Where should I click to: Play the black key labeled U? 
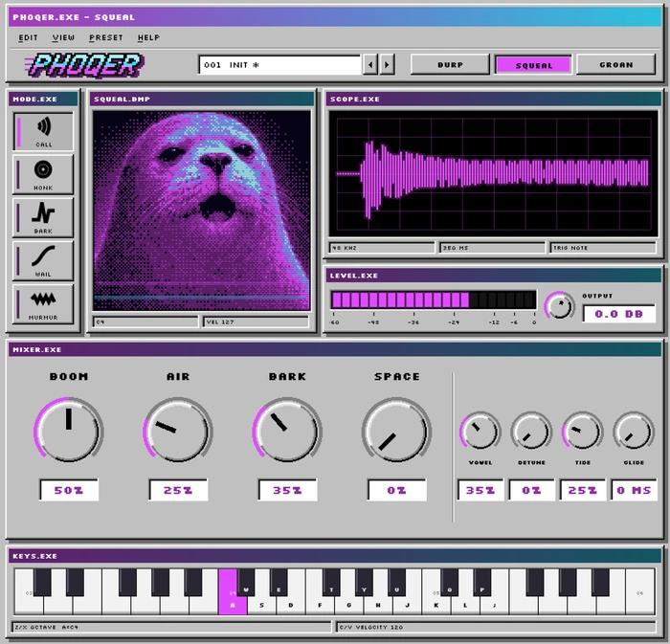tap(396, 583)
